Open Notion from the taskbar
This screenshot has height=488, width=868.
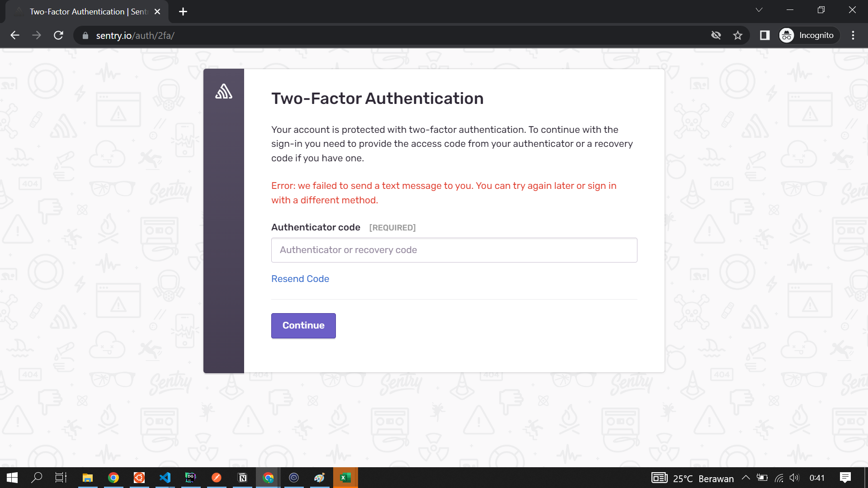click(242, 478)
